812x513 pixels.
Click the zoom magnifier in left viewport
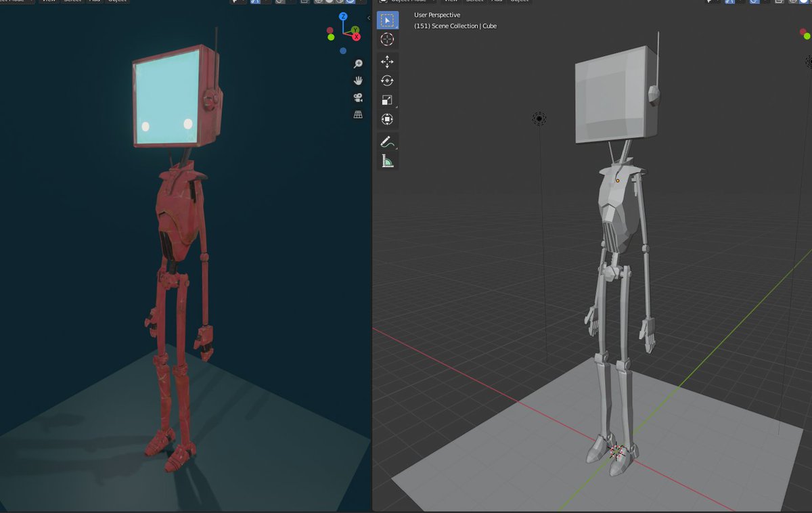point(358,64)
